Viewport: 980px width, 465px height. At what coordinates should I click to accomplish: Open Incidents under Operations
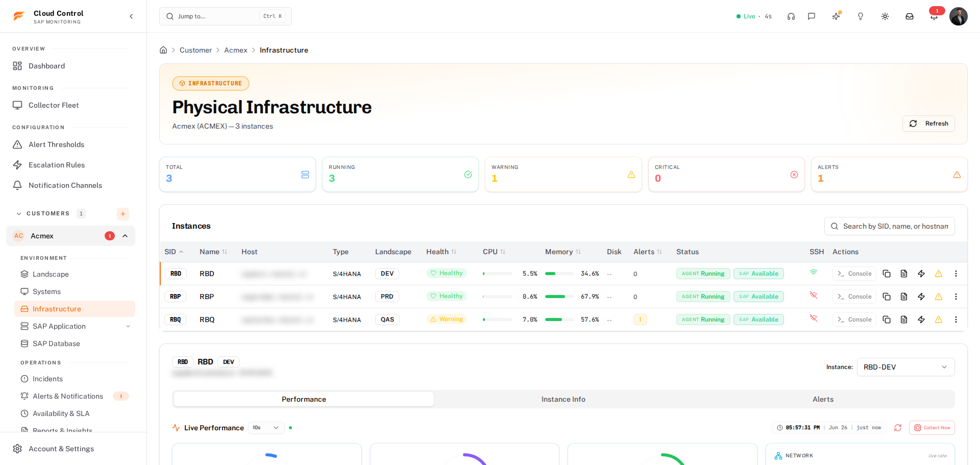coord(75,379)
